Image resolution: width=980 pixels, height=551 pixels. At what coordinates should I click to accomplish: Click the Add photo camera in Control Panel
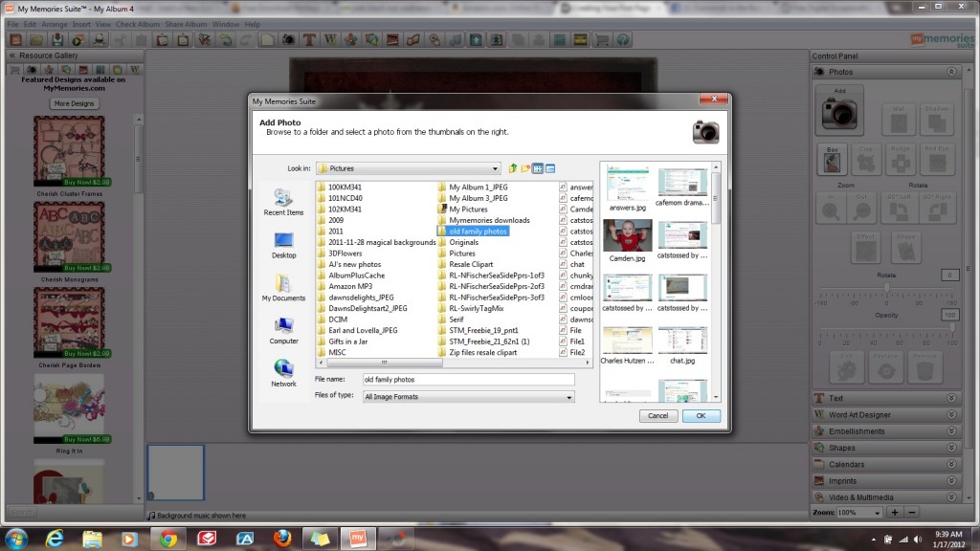(x=840, y=111)
